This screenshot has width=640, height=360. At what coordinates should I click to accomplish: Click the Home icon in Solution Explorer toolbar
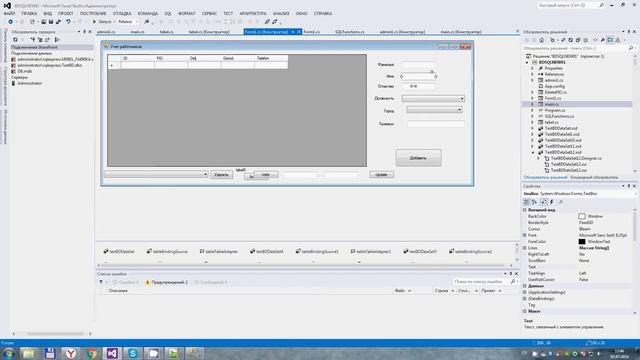coord(542,40)
